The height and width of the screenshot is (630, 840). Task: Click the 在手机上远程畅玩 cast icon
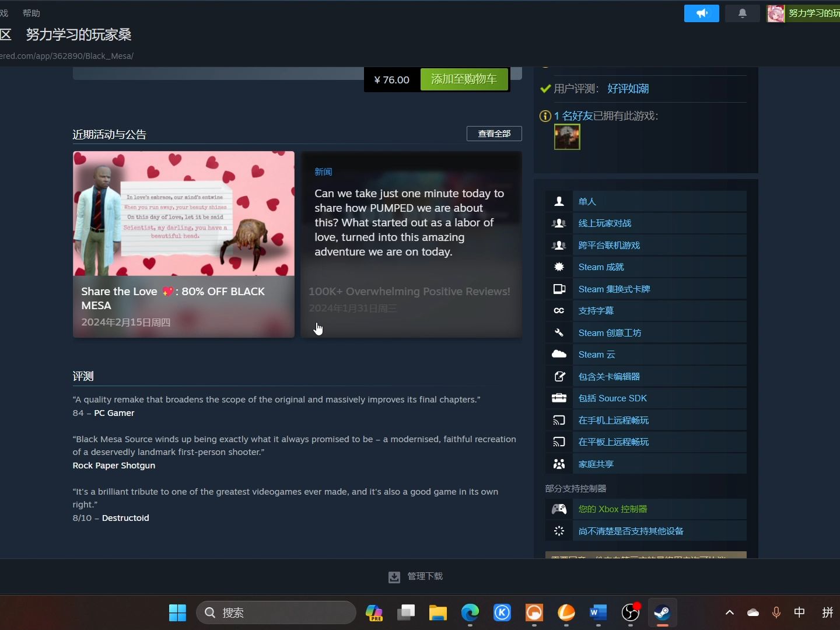[x=559, y=420]
